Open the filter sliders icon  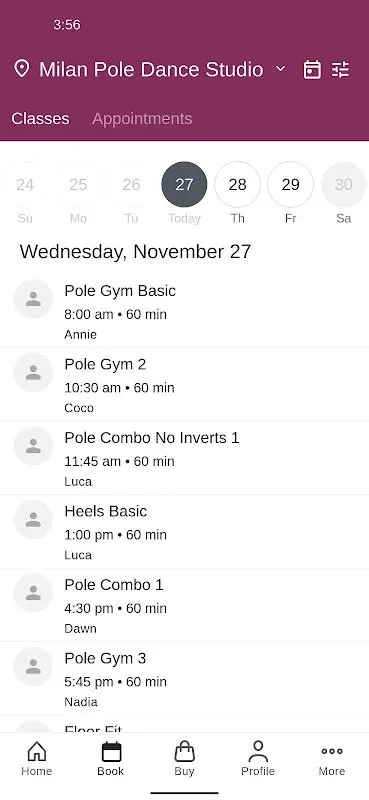click(x=340, y=69)
